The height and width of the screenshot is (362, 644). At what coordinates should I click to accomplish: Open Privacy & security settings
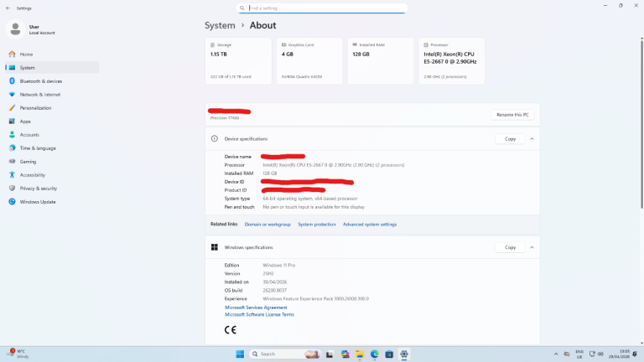[x=38, y=189]
